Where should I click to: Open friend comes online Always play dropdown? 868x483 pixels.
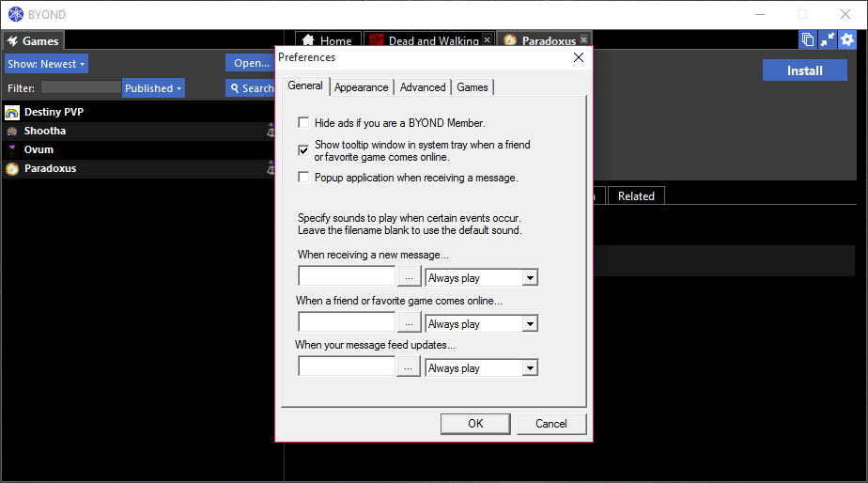click(x=481, y=323)
